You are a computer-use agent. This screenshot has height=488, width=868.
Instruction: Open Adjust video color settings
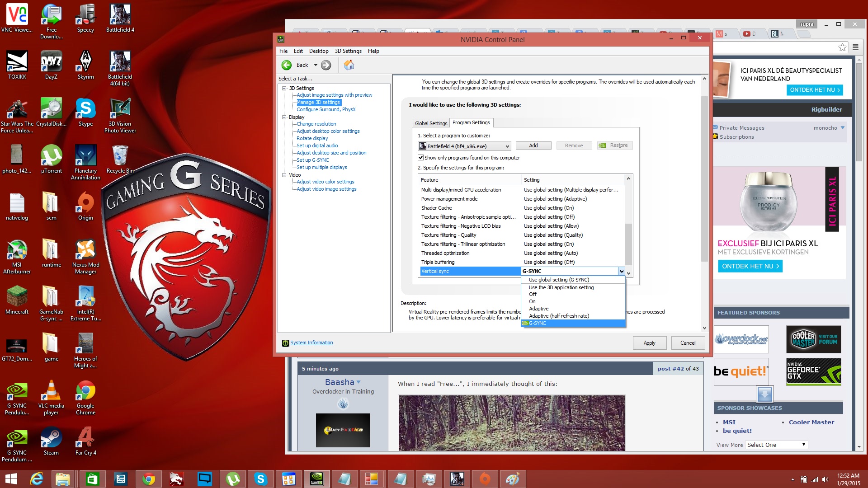pos(325,182)
